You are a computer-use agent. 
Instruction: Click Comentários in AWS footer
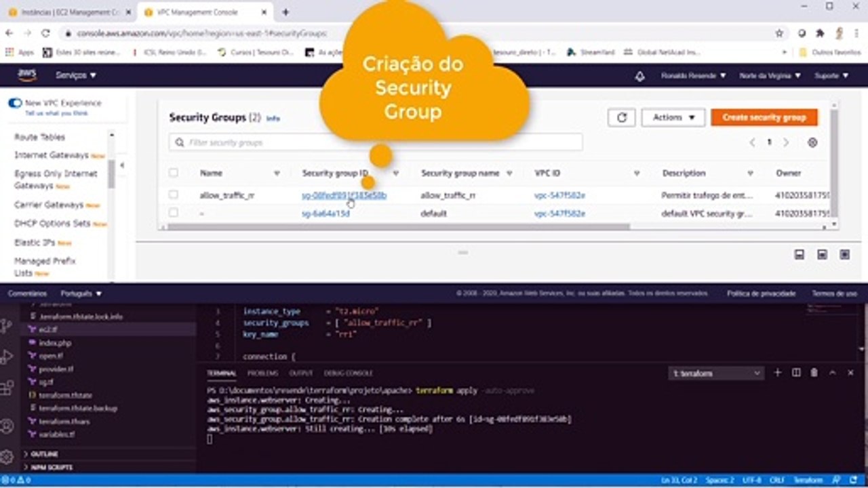click(x=27, y=293)
